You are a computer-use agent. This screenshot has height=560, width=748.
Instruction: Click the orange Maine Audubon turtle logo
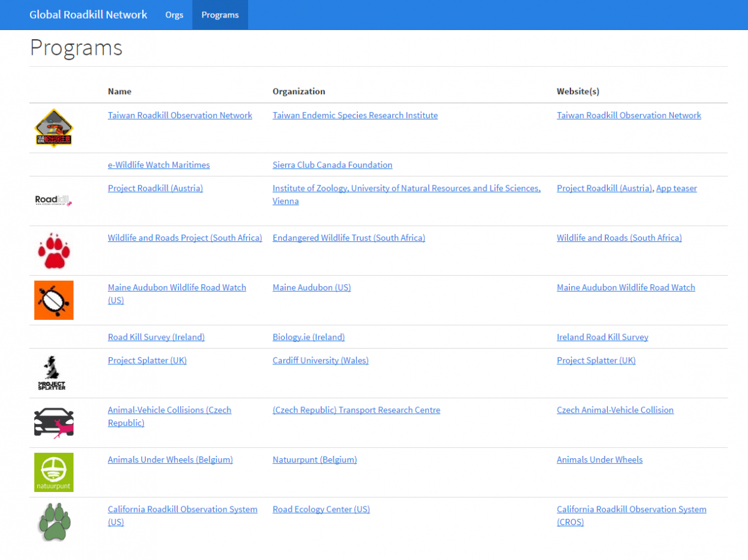(x=54, y=300)
